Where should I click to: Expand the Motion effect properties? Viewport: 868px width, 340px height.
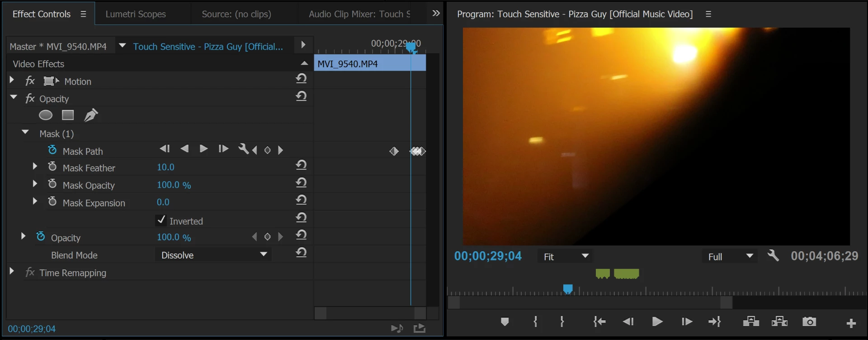click(x=12, y=80)
